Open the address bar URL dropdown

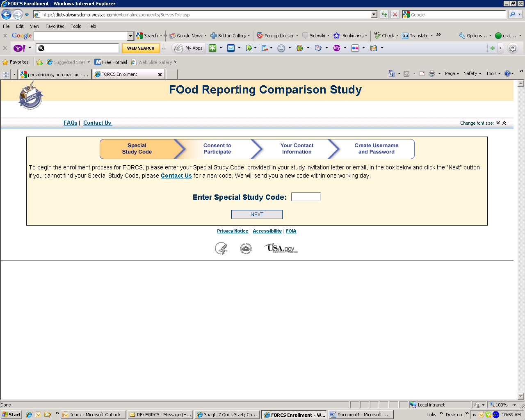point(374,14)
